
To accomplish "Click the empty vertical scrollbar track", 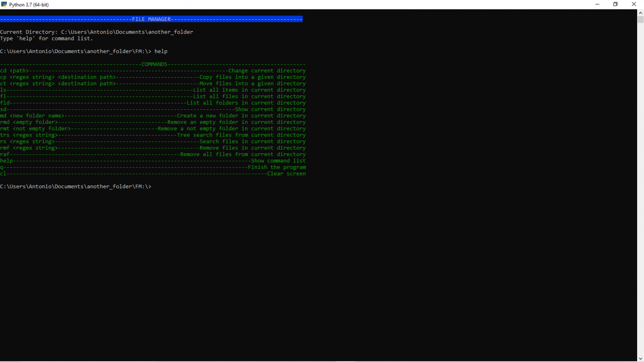I will point(640,189).
